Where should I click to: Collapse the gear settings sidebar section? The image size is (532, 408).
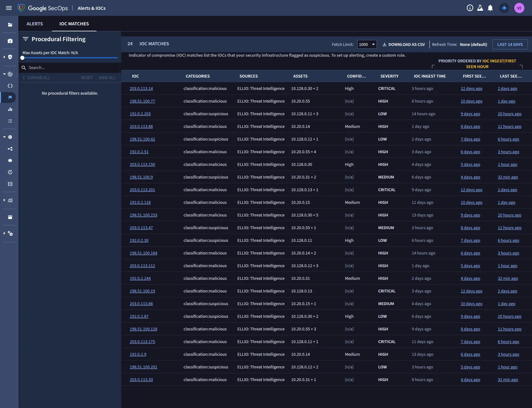pyautogui.click(x=4, y=137)
